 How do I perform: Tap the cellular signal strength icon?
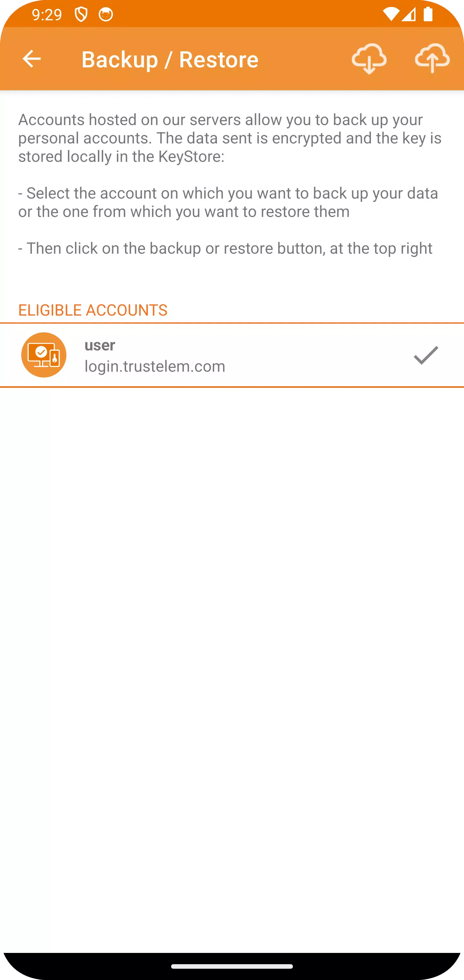[x=409, y=15]
